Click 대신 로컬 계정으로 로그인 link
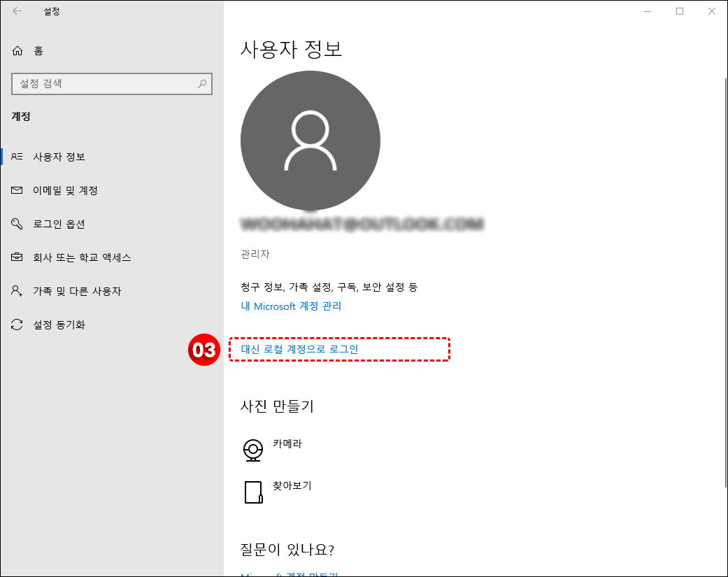 (x=297, y=349)
